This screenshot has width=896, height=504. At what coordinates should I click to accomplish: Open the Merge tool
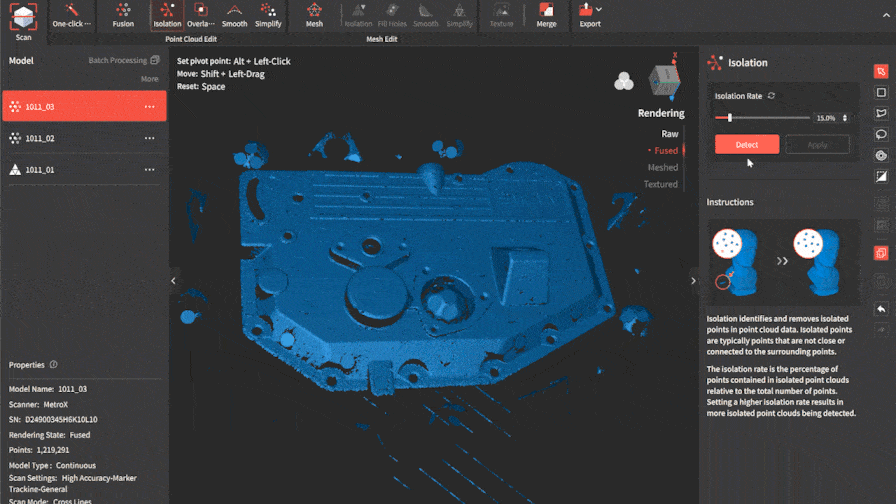(546, 15)
